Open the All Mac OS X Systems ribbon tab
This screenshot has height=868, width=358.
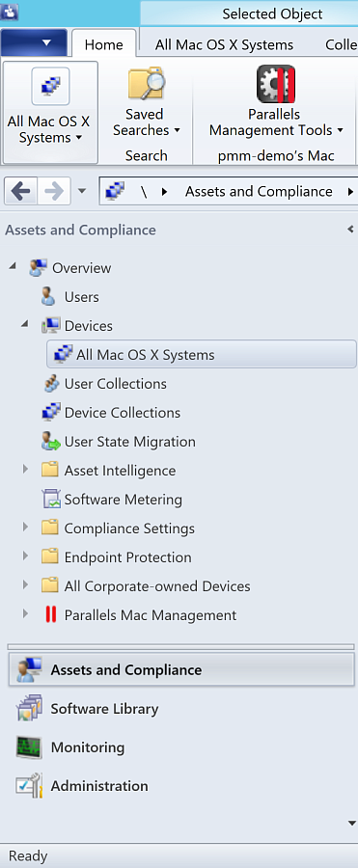(x=225, y=44)
